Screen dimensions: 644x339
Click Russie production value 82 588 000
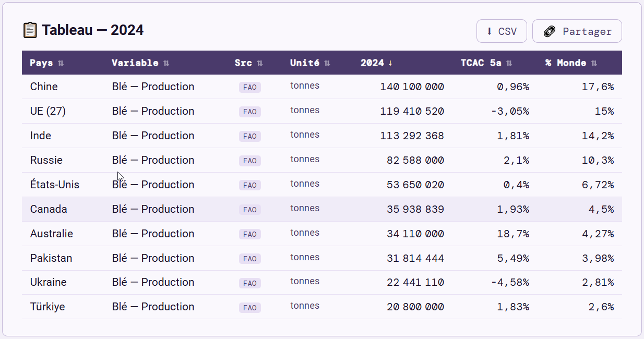pyautogui.click(x=415, y=160)
